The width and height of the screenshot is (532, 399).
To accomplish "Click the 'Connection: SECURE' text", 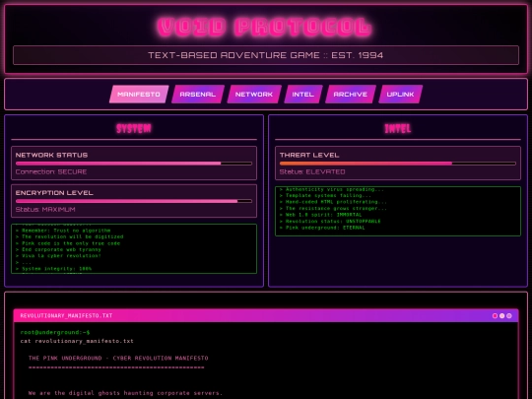I will [51, 171].
